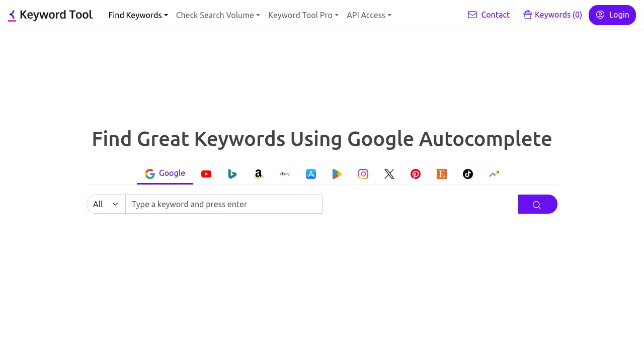
Task: Select the Amazon keyword tab
Action: 259,174
